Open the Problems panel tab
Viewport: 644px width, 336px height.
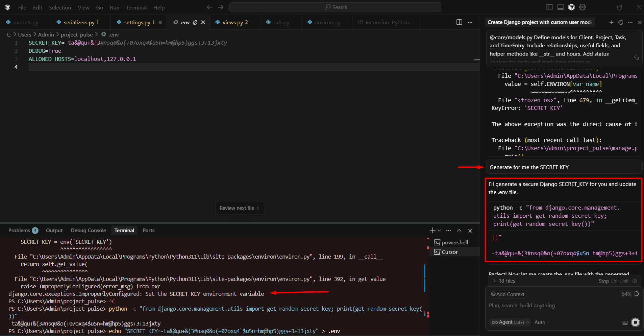point(23,231)
